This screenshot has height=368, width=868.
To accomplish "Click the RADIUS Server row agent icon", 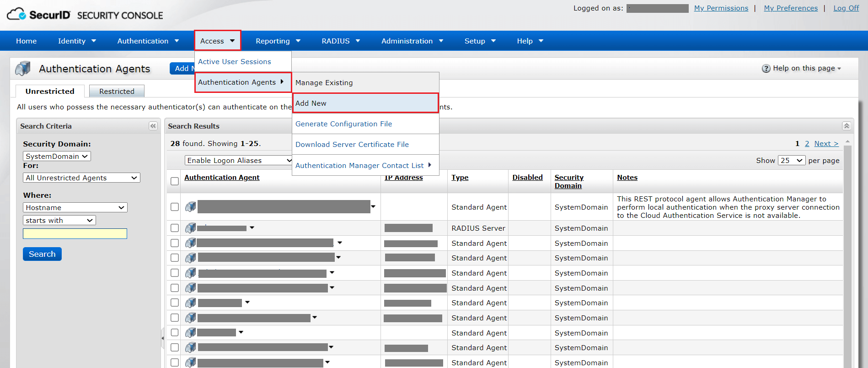I will pyautogui.click(x=191, y=228).
